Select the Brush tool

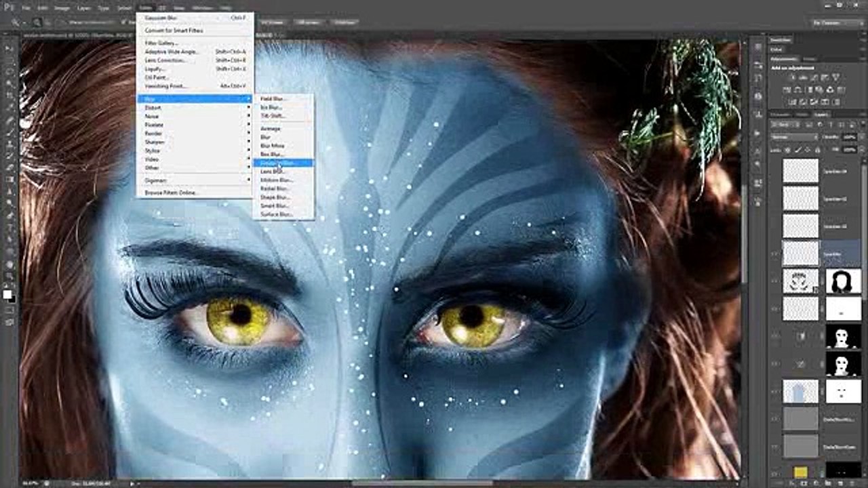click(x=10, y=133)
